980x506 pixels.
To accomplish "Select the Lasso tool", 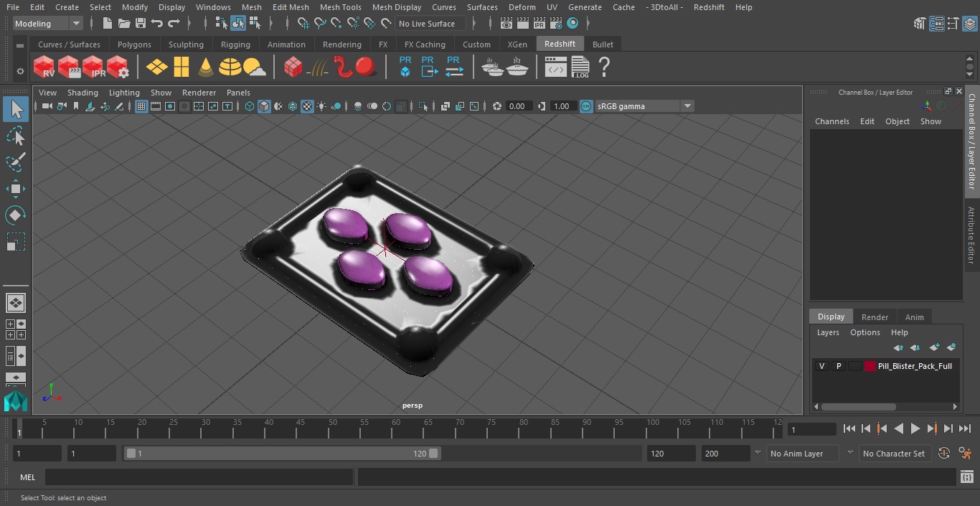I will (x=15, y=136).
